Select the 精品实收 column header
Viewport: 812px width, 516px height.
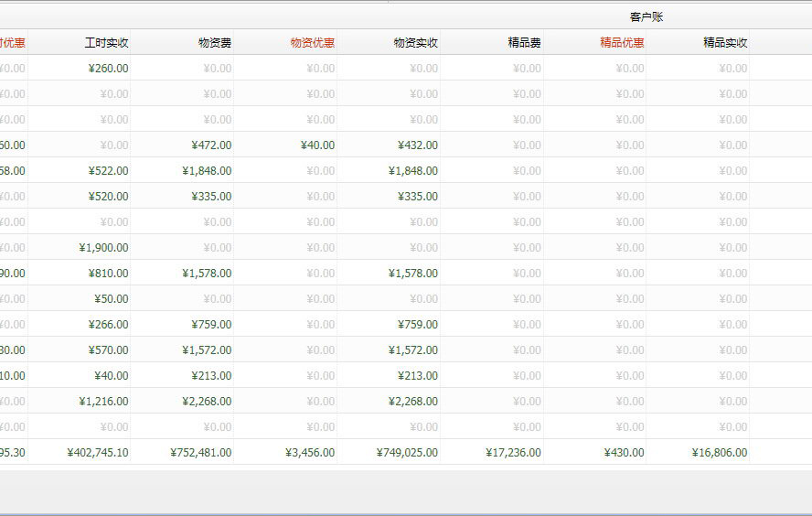click(725, 43)
